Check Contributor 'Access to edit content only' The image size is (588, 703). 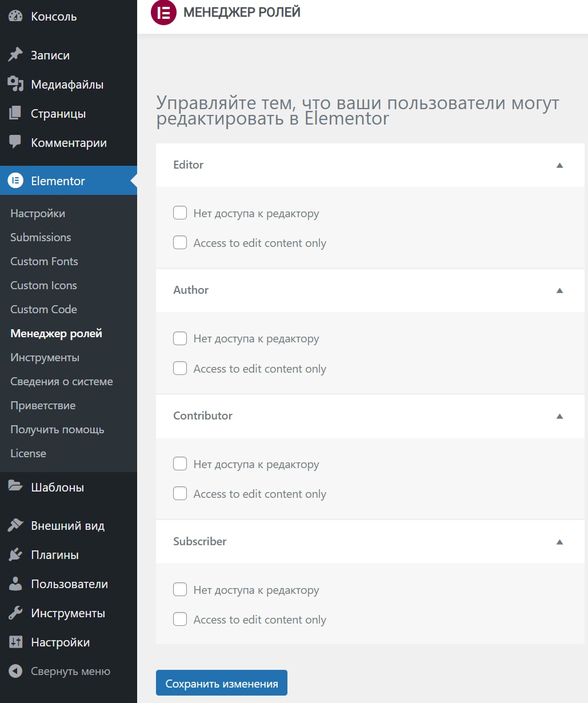[x=180, y=494]
